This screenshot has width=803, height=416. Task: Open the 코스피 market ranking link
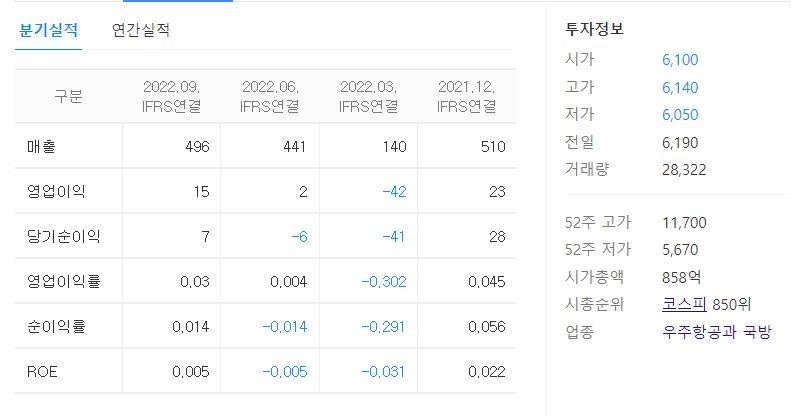(x=684, y=304)
